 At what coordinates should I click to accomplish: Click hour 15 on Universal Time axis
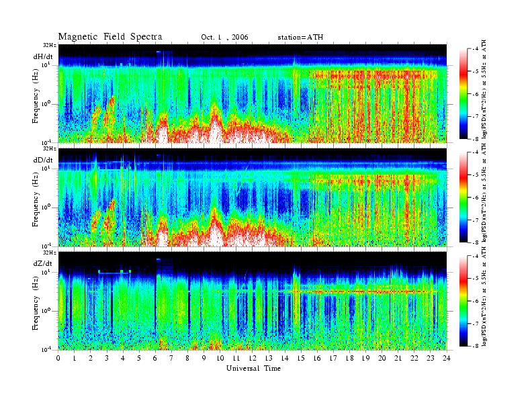(x=301, y=358)
